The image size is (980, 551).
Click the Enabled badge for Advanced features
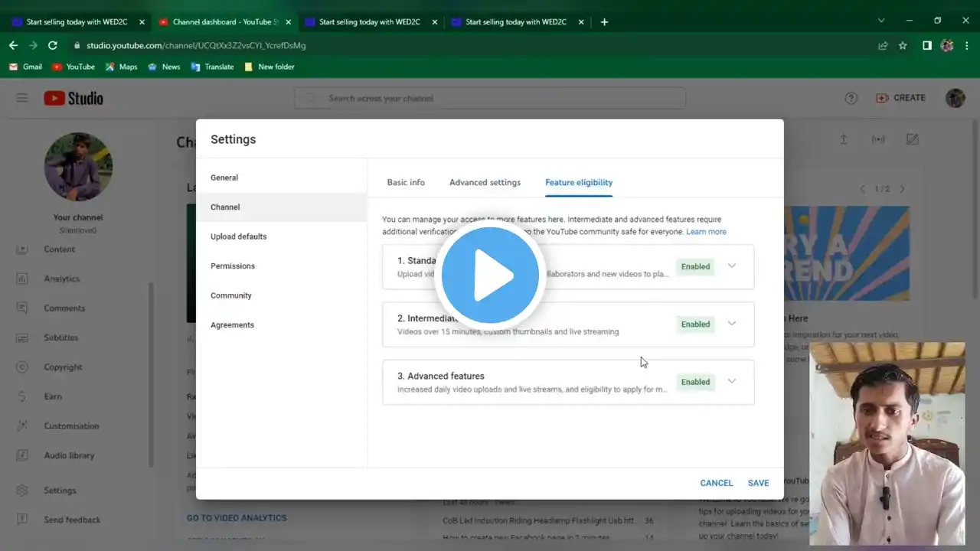coord(695,382)
